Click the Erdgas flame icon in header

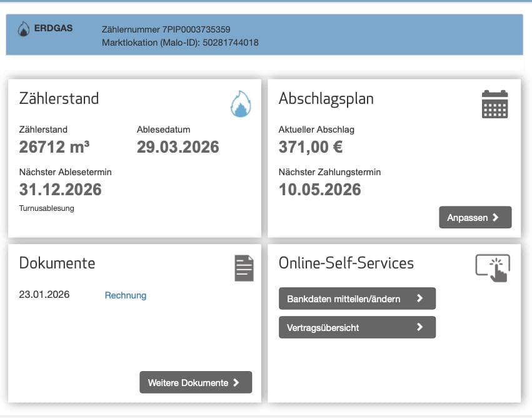pyautogui.click(x=23, y=29)
